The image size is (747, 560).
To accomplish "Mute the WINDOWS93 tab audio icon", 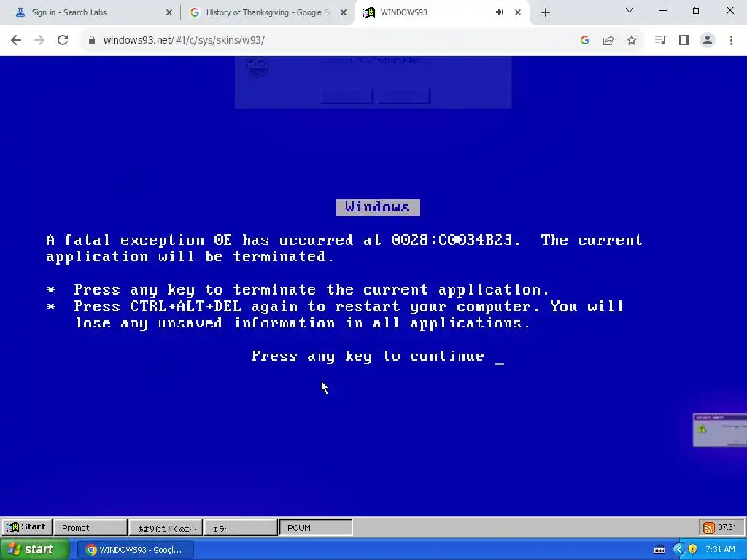I will pyautogui.click(x=499, y=12).
